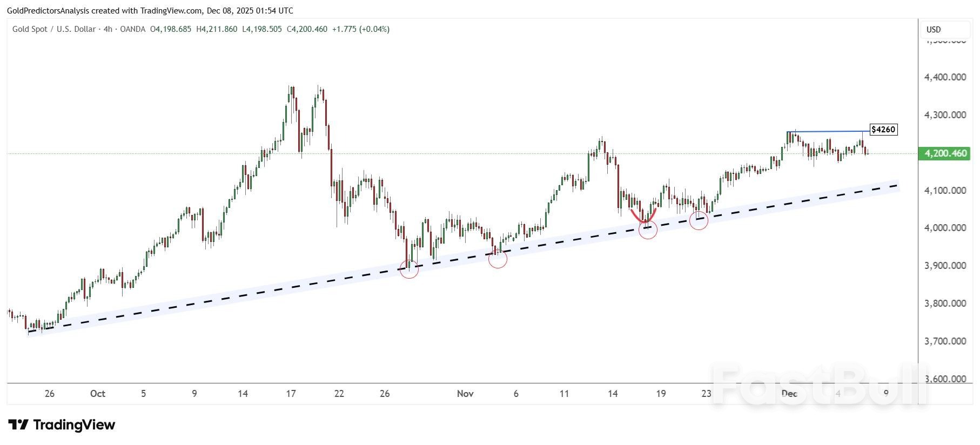Image resolution: width=980 pixels, height=445 pixels.
Task: Select the blue horizontal resistance line
Action: (827, 131)
